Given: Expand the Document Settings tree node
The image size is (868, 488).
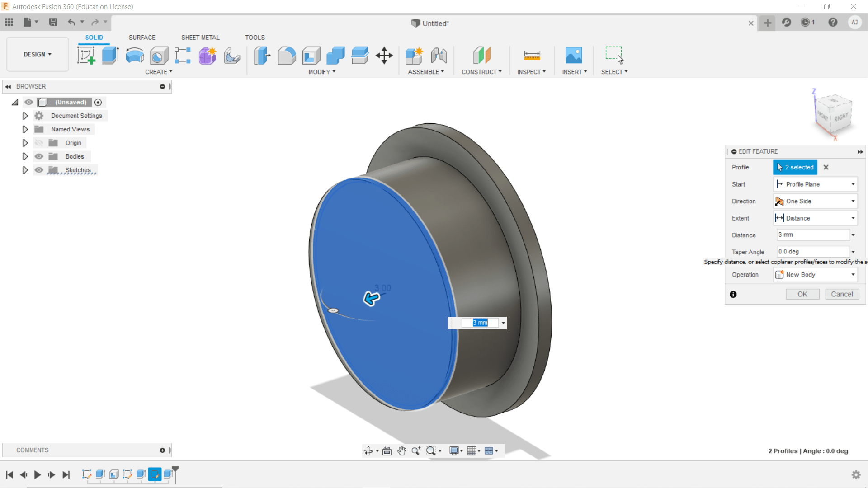Looking at the screenshot, I should [25, 116].
